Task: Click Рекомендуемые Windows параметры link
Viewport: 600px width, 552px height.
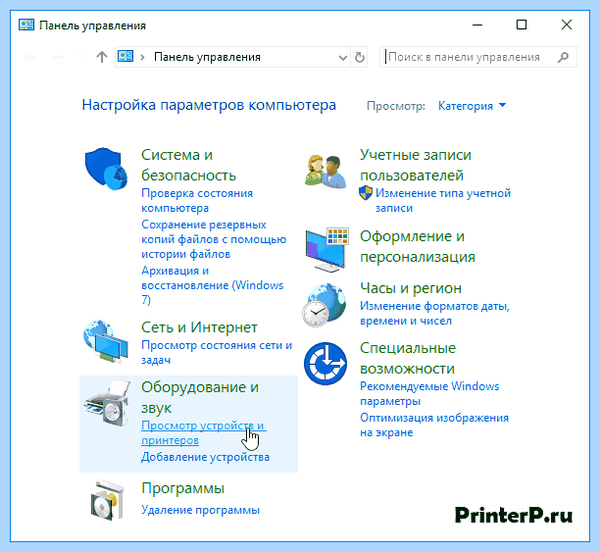Action: (429, 394)
